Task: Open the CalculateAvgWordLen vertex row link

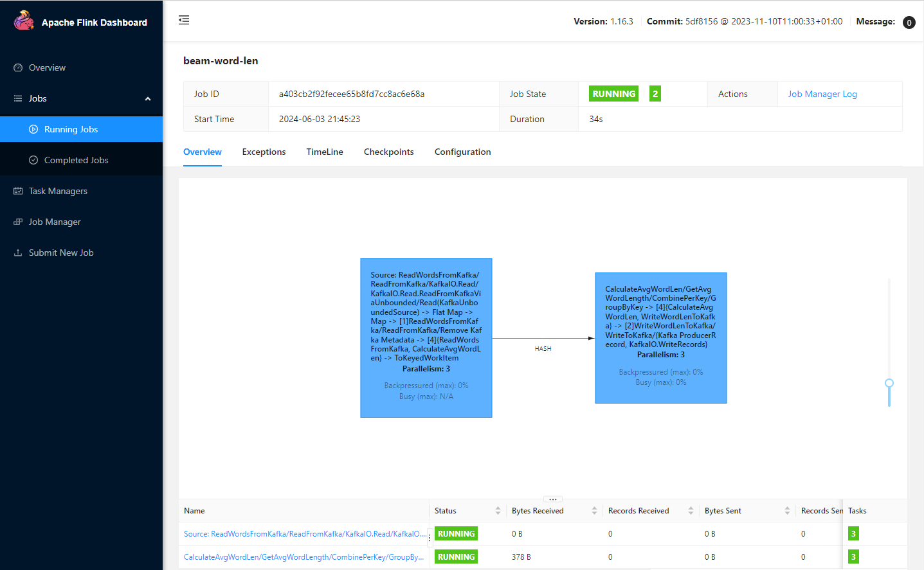Action: click(303, 557)
